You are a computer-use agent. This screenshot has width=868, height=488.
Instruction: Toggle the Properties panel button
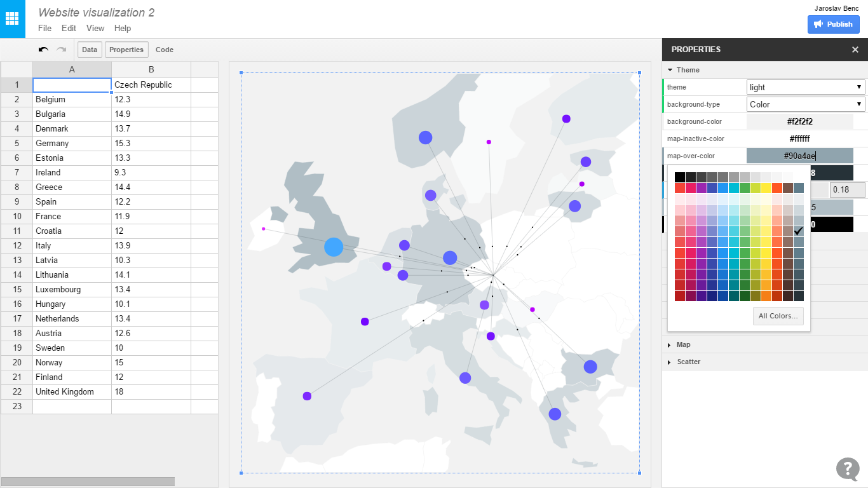point(126,50)
